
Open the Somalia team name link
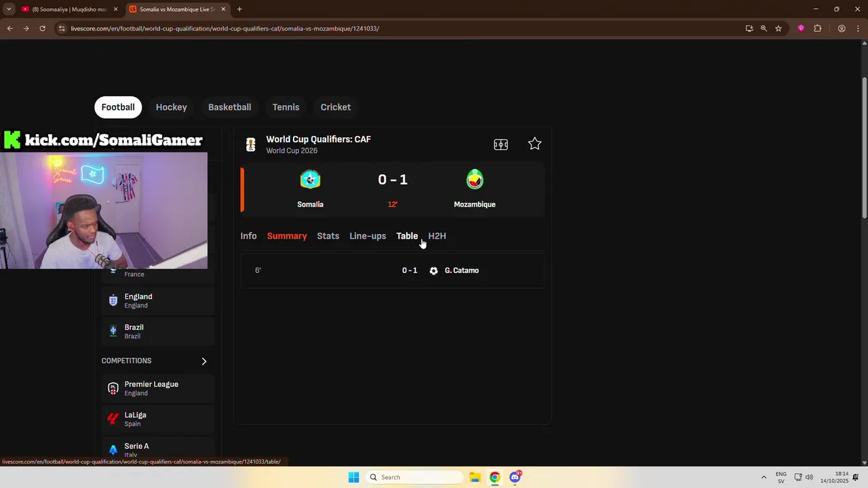[311, 204]
